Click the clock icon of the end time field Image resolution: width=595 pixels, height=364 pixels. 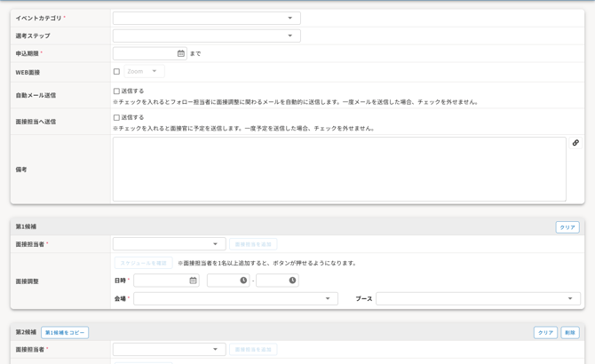(x=292, y=281)
